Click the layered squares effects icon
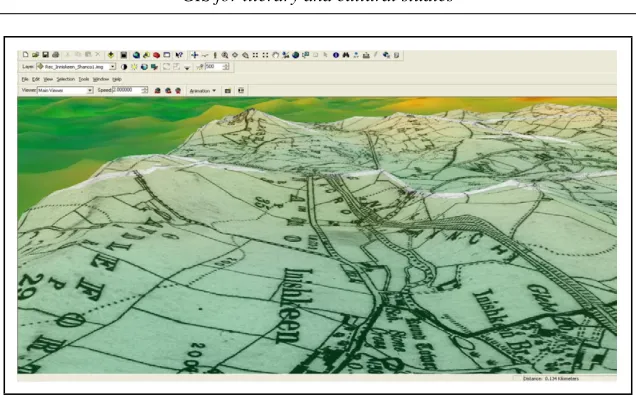The width and height of the screenshot is (638, 398). tap(154, 67)
